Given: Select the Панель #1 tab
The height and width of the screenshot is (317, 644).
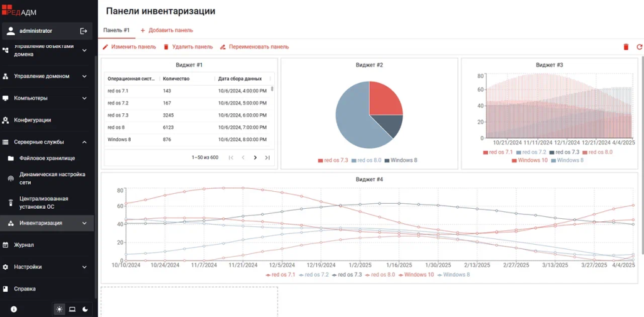Looking at the screenshot, I should pyautogui.click(x=116, y=30).
